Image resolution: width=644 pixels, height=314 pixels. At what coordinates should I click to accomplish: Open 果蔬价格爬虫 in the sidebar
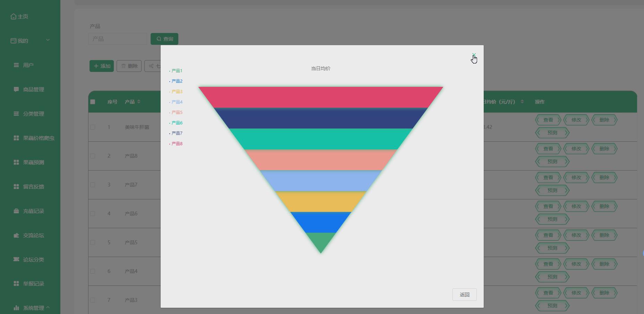pyautogui.click(x=39, y=138)
